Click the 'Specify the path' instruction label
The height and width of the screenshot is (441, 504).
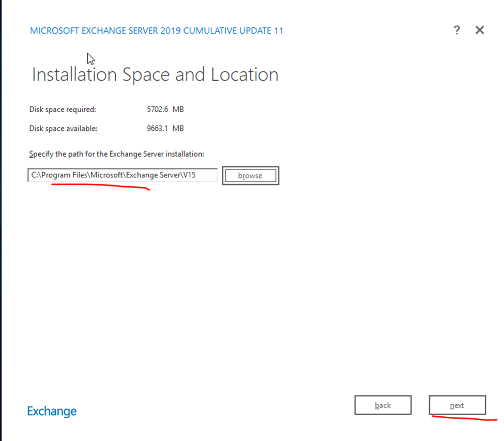117,154
